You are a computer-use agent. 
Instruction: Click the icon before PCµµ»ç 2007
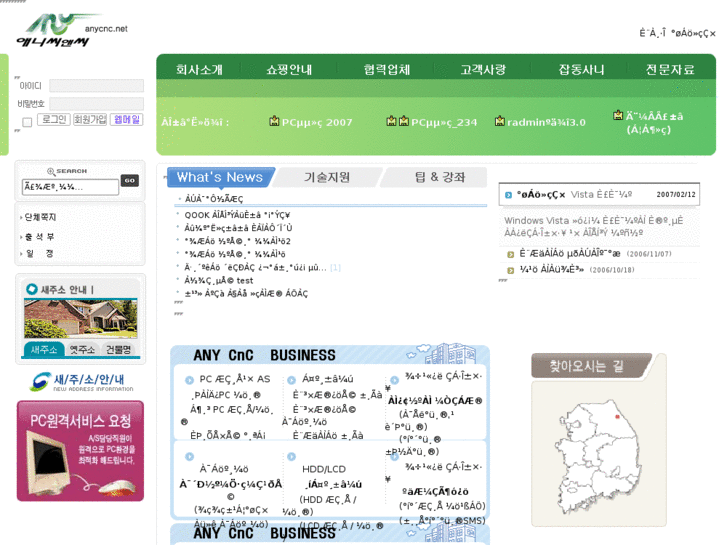tap(274, 121)
